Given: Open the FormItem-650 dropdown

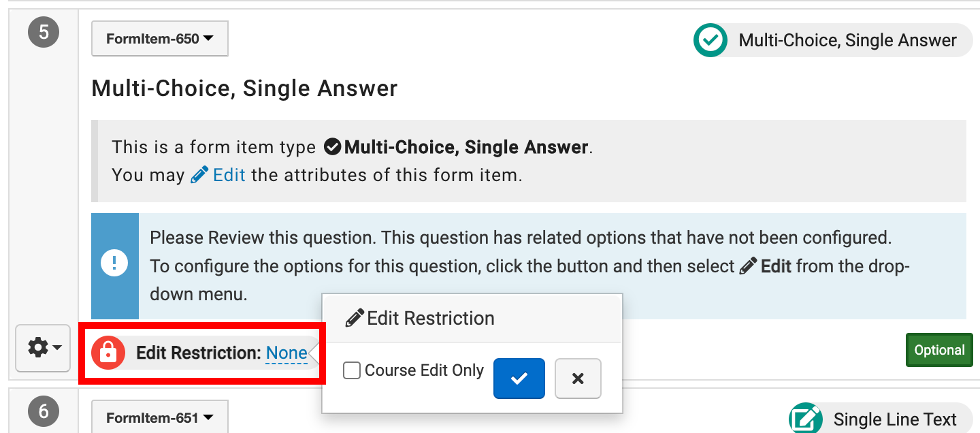Looking at the screenshot, I should coord(160,39).
